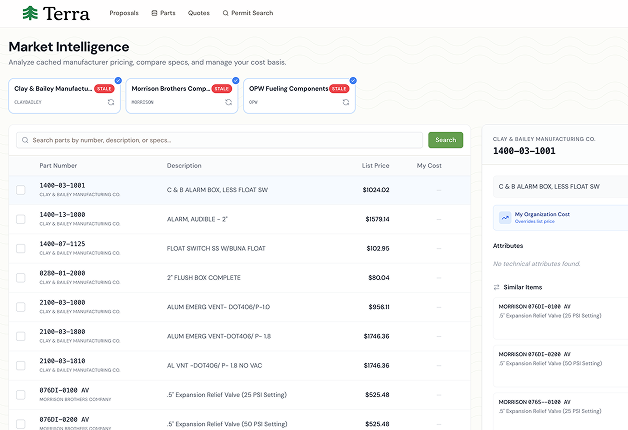The width and height of the screenshot is (628, 430).
Task: Open the Quotes nav item
Action: pos(199,13)
